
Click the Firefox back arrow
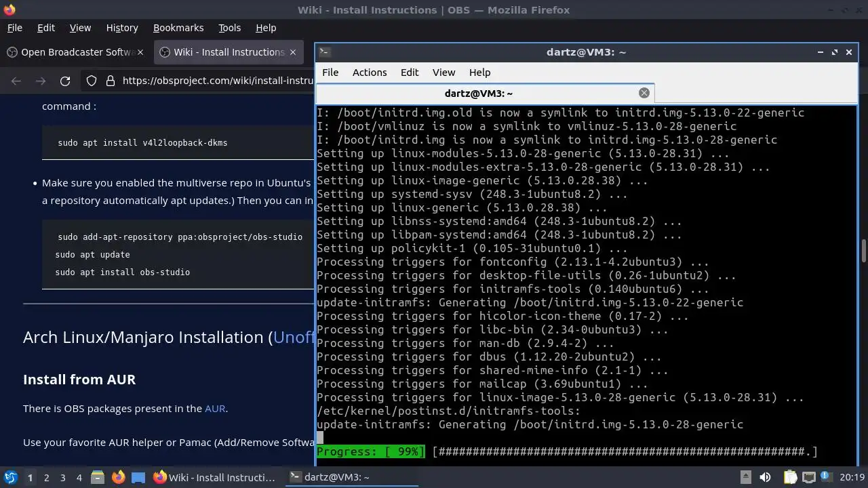click(16, 81)
